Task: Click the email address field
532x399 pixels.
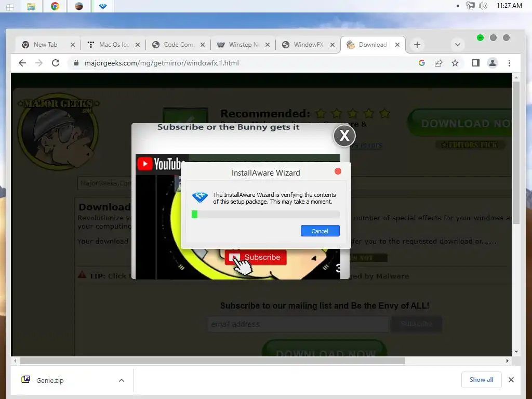Action: (299, 324)
